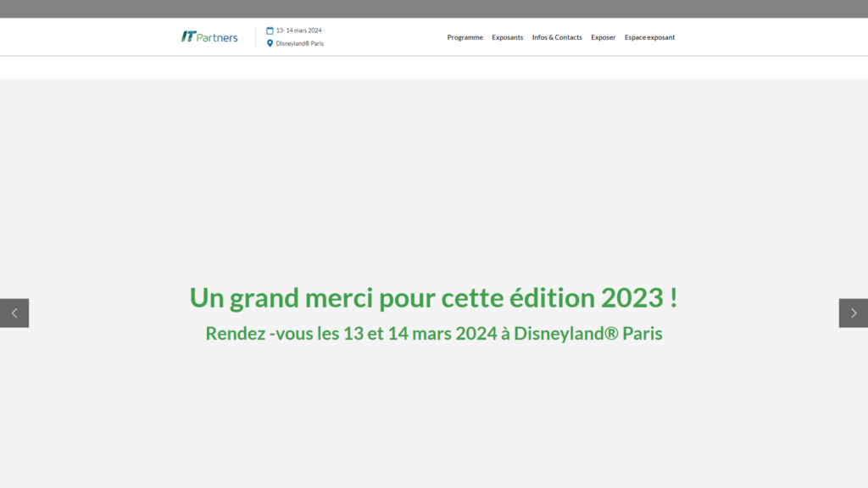Click the location pin icon

[x=270, y=43]
